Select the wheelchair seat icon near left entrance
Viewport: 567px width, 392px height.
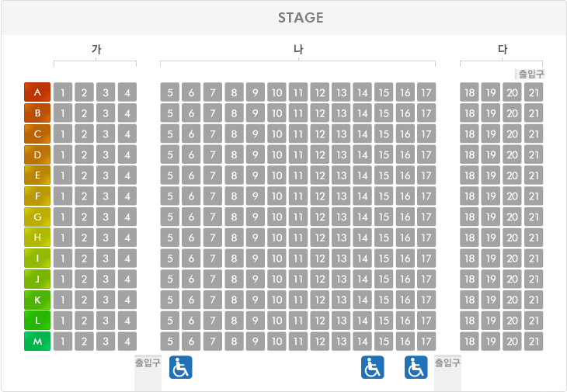point(181,367)
